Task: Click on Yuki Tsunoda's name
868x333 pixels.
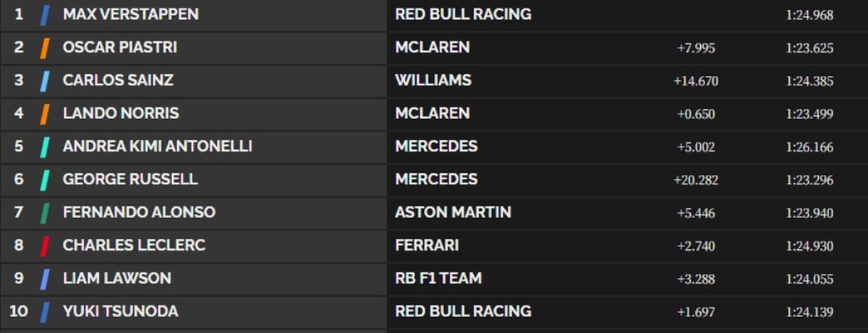Action: tap(120, 312)
